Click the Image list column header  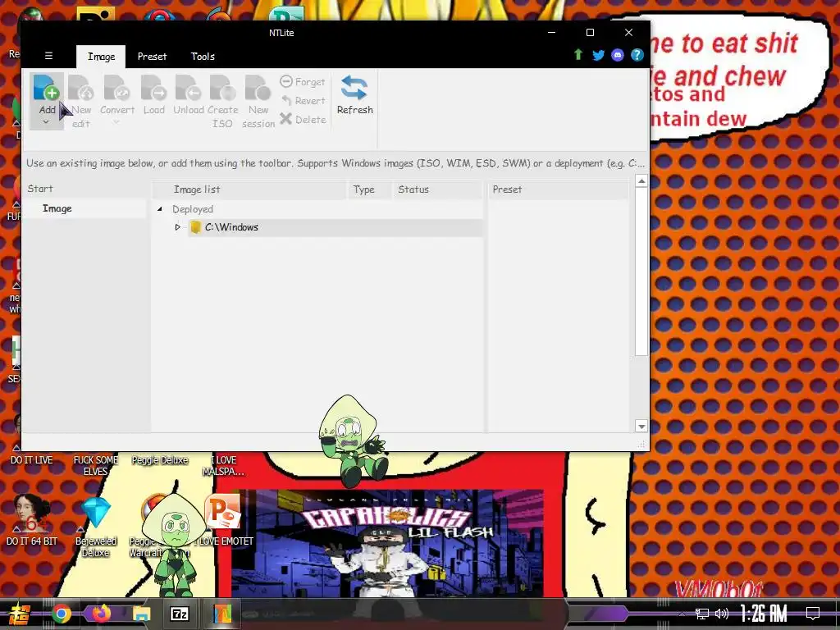point(249,189)
